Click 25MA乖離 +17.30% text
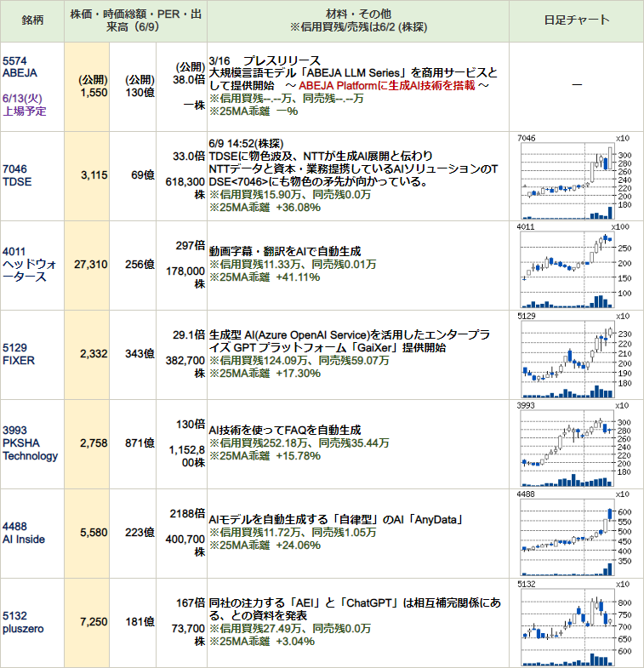 pos(265,374)
